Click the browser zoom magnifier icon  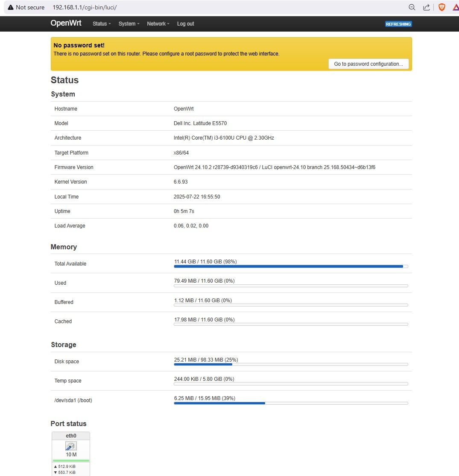pyautogui.click(x=412, y=7)
